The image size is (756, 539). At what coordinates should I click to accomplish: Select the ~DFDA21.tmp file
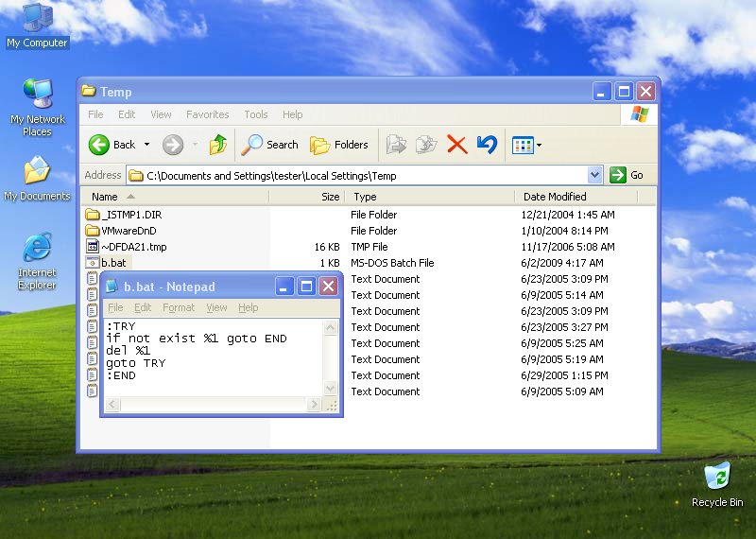pyautogui.click(x=134, y=247)
